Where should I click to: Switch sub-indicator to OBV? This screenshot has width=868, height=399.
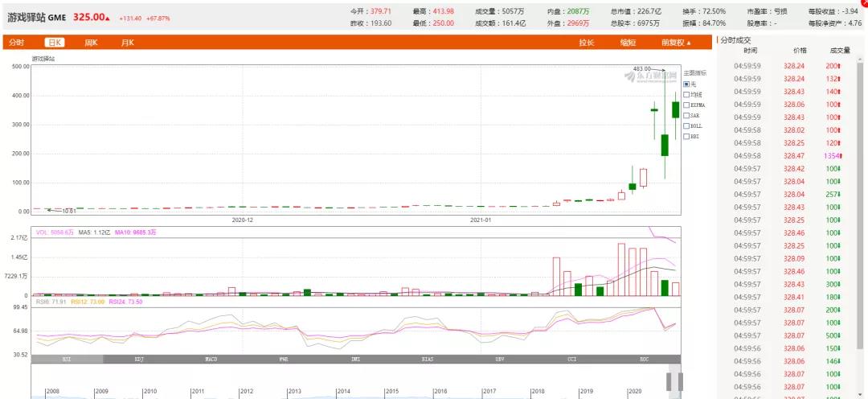500,359
